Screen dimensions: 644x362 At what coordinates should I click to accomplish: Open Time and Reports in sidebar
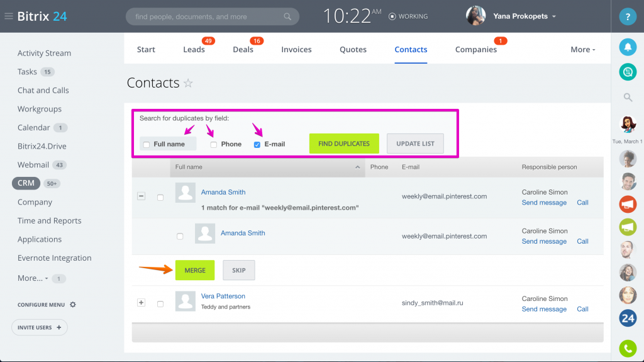click(49, 220)
